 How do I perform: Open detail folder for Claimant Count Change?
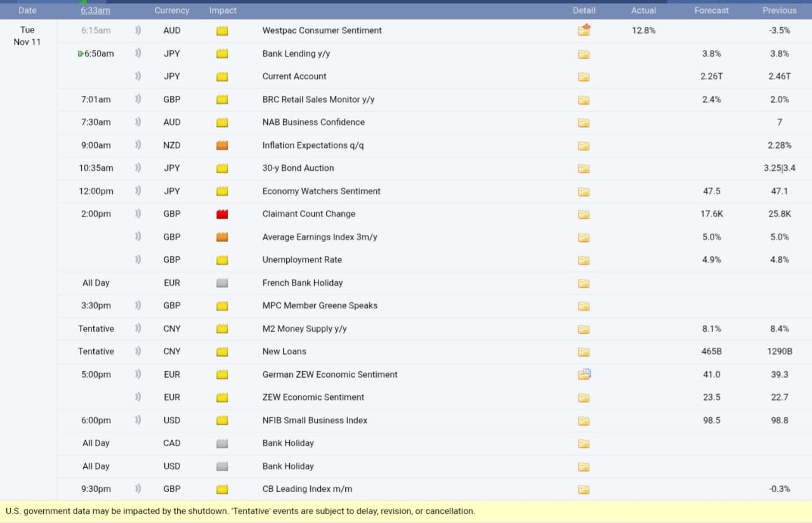[x=584, y=215]
